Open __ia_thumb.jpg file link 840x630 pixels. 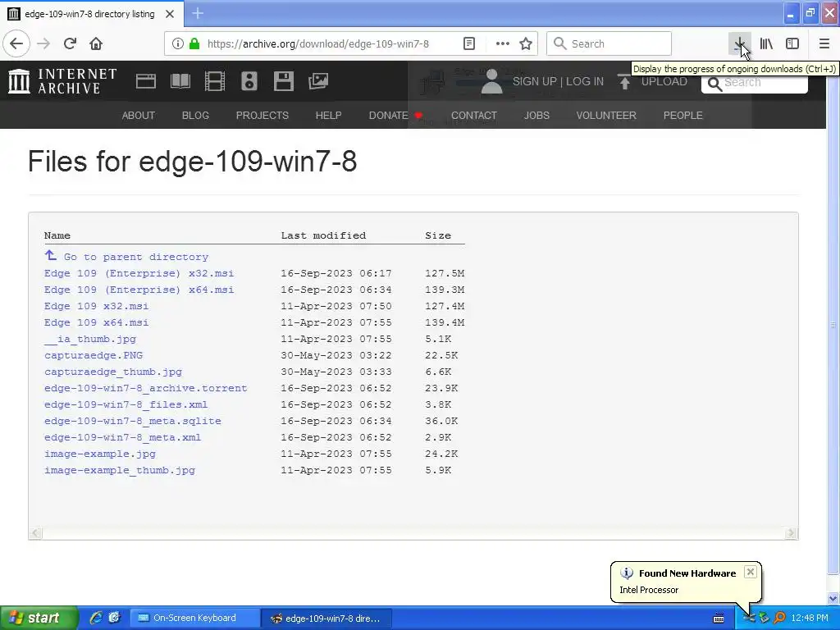tap(90, 339)
